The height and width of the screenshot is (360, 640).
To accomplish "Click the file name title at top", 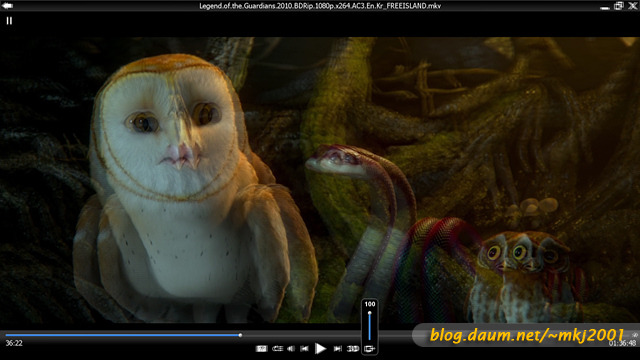I will tap(320, 6).
